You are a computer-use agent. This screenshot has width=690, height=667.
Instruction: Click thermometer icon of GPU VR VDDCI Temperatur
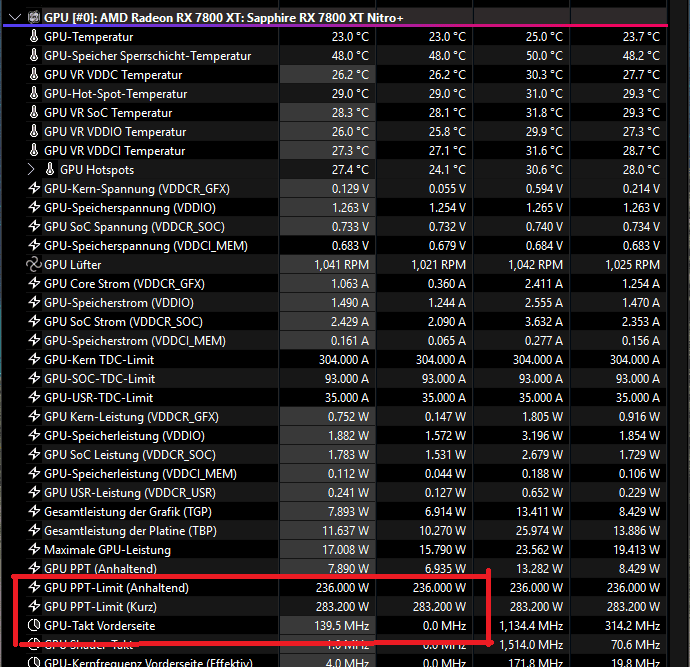coord(34,150)
